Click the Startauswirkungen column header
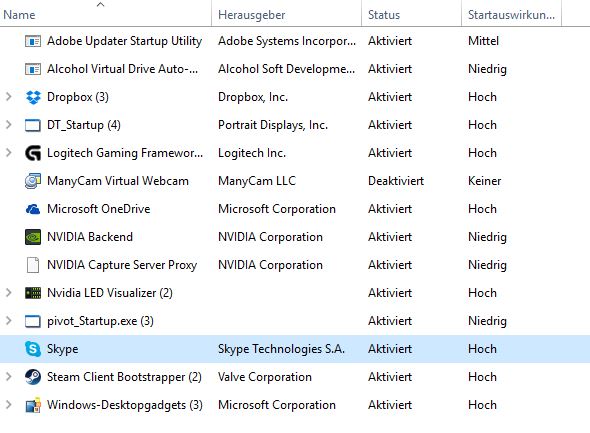The image size is (590, 433). coord(511,13)
